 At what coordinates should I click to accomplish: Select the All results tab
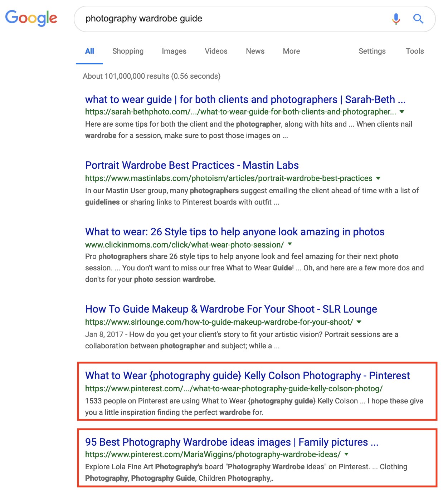89,51
